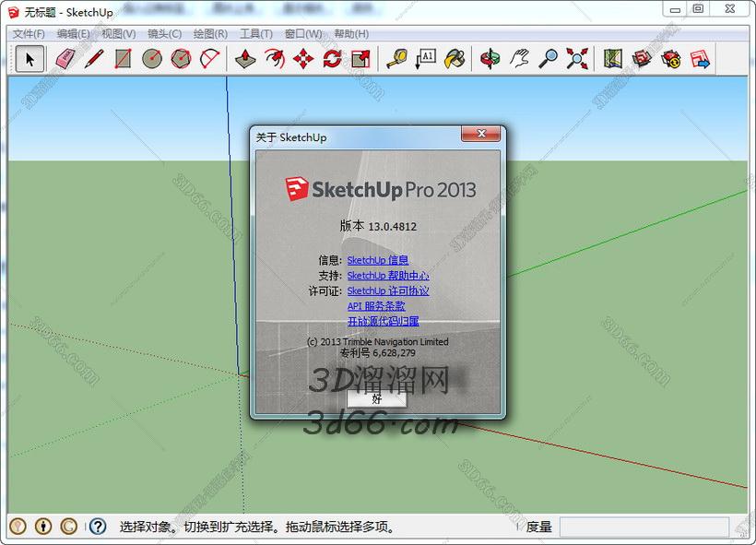Open the 开放源代码归属 link
Image resolution: width=756 pixels, height=545 pixels.
384,321
